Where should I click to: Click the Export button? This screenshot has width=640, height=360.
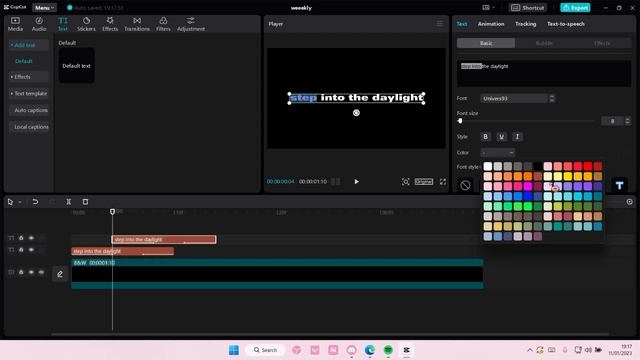point(575,7)
